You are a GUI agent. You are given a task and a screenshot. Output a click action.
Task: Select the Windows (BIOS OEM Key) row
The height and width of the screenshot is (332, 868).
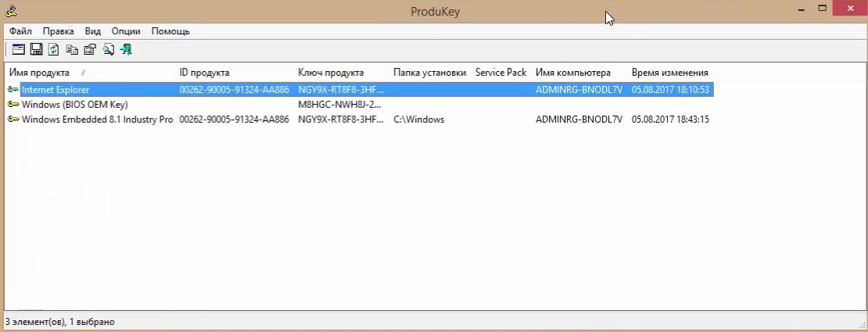(75, 105)
